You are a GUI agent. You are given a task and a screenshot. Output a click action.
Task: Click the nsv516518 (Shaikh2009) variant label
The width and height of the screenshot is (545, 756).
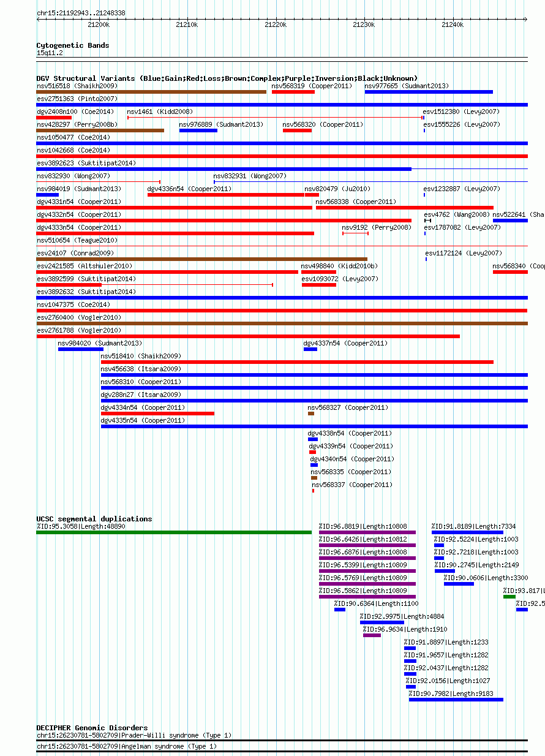77,86
